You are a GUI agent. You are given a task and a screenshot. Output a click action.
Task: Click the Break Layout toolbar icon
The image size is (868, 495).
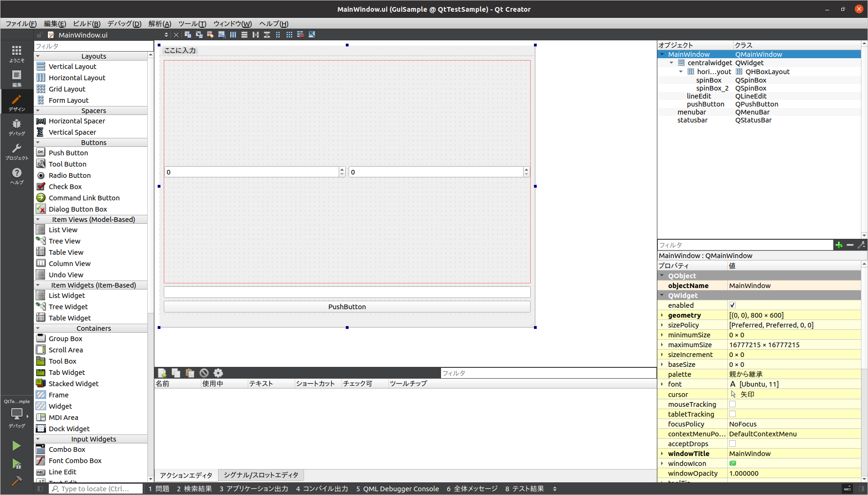click(x=300, y=35)
